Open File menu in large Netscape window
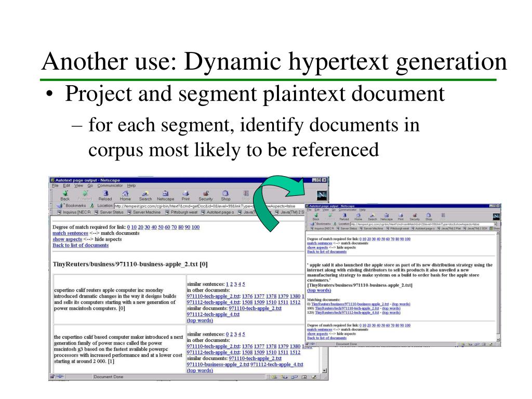 (x=55, y=185)
